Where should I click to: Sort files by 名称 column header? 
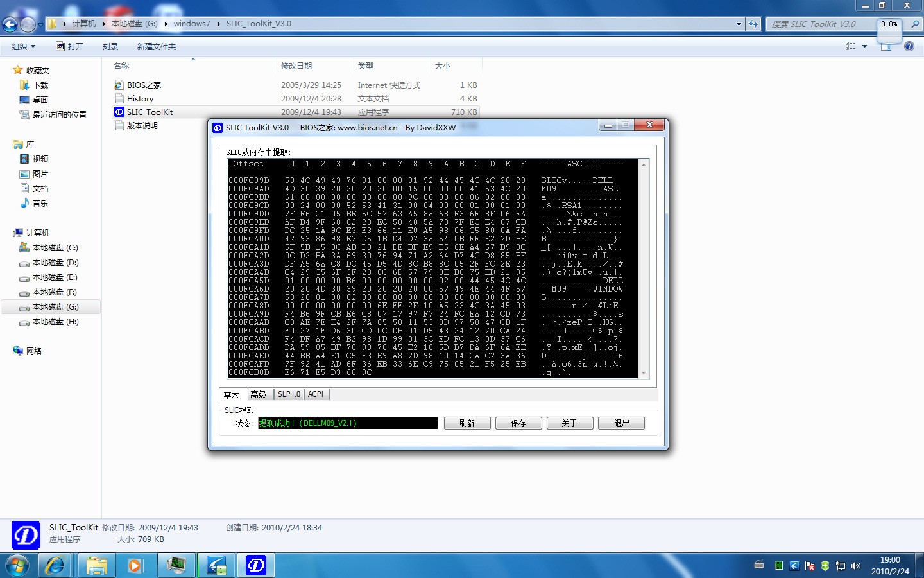[121, 66]
